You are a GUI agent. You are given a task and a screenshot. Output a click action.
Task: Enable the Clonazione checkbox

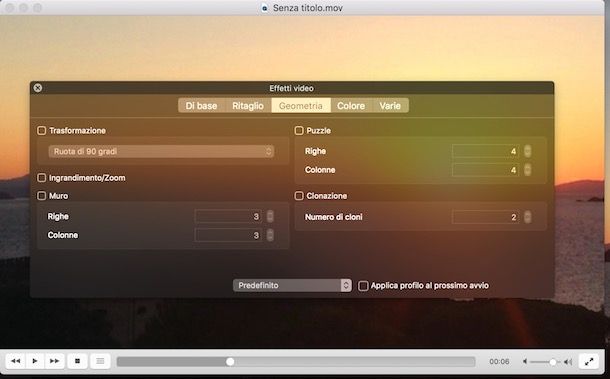299,196
